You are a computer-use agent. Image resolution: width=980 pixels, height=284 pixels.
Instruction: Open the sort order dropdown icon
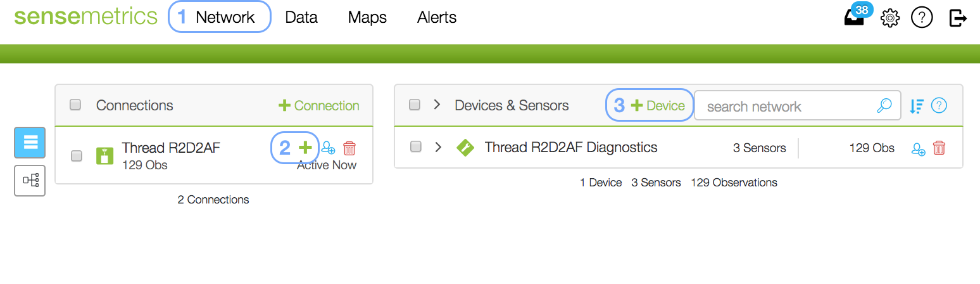(916, 106)
